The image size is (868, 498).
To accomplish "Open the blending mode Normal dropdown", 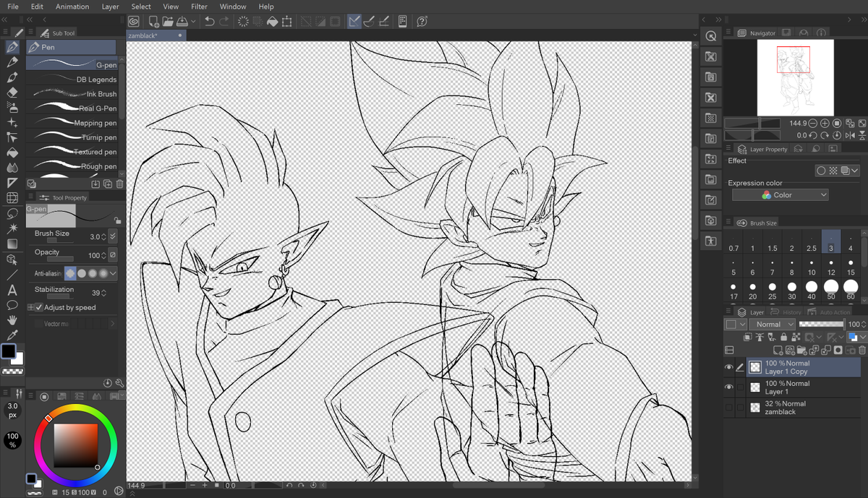I will [772, 325].
